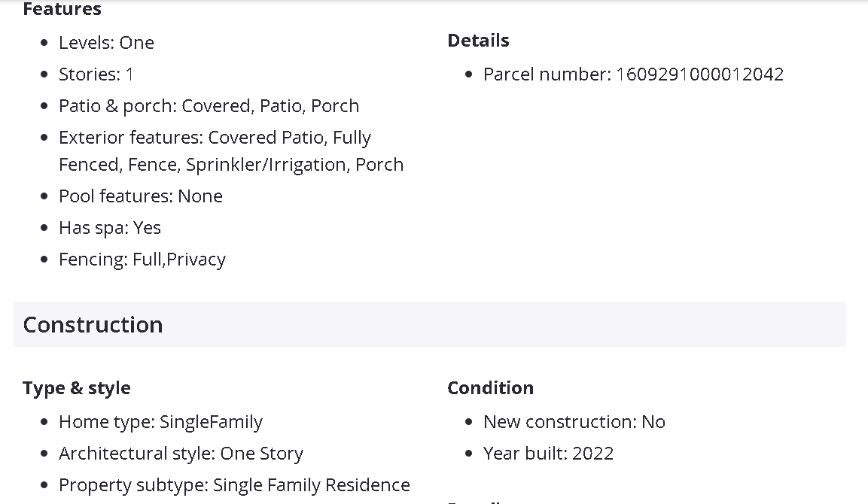This screenshot has width=868, height=504.
Task: Click the 'Type & style' subheading
Action: pos(77,388)
